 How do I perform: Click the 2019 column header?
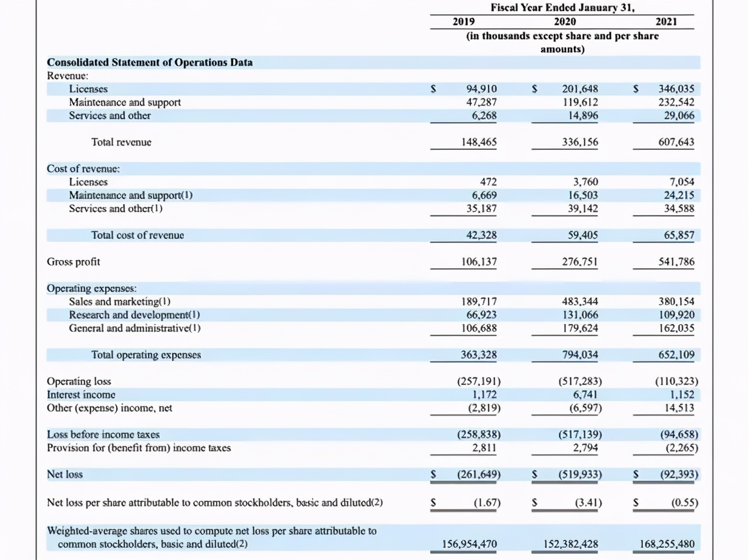click(464, 22)
